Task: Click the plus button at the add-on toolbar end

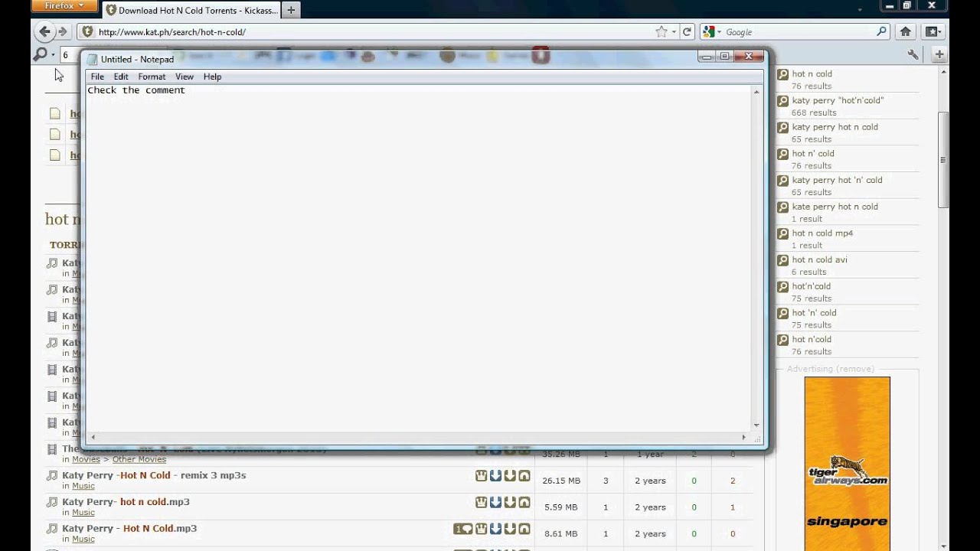Action: click(x=939, y=54)
